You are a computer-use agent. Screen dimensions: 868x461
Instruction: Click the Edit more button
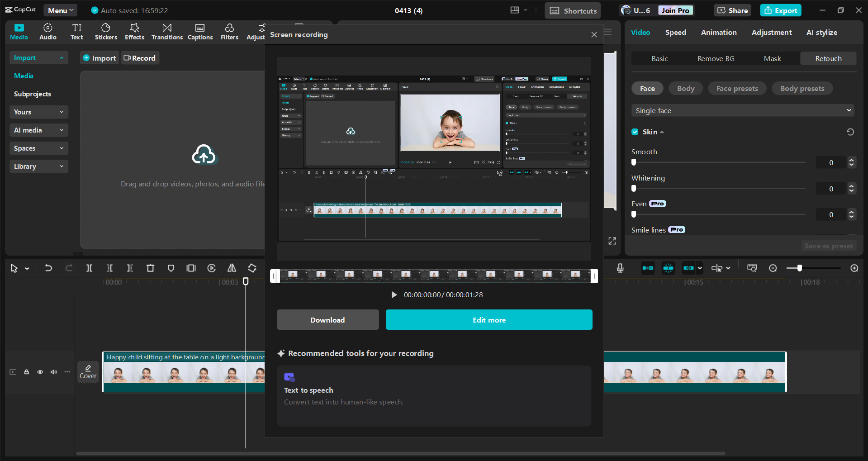coord(489,320)
